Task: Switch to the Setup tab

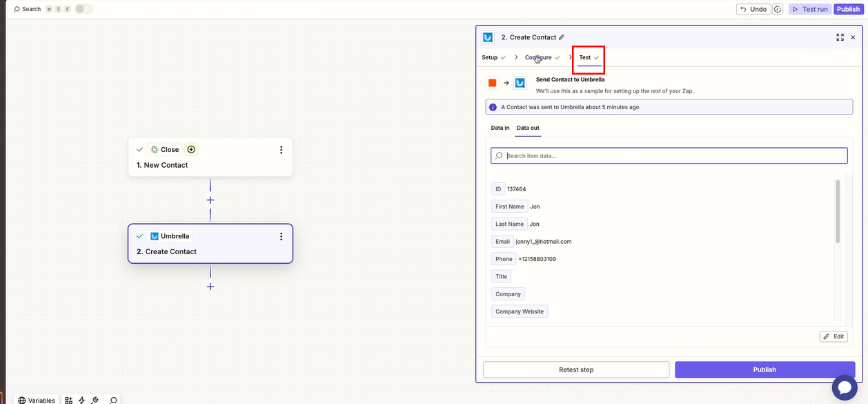Action: [493, 57]
